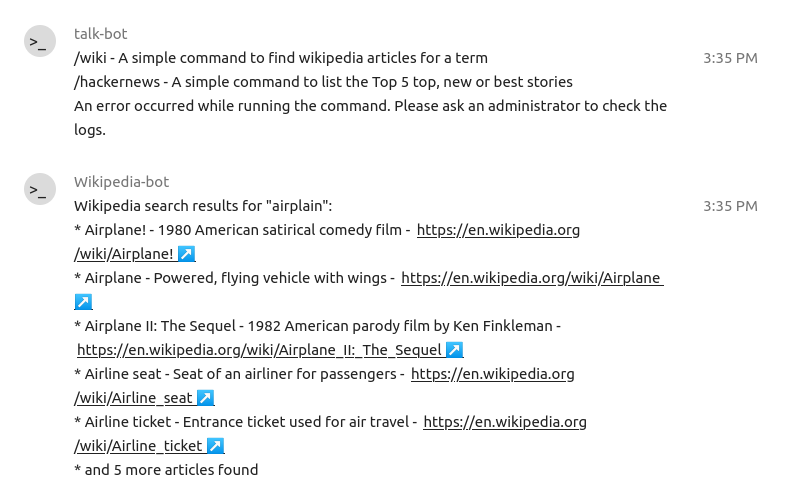Open the Airline ticket Wikipedia link

504,422
